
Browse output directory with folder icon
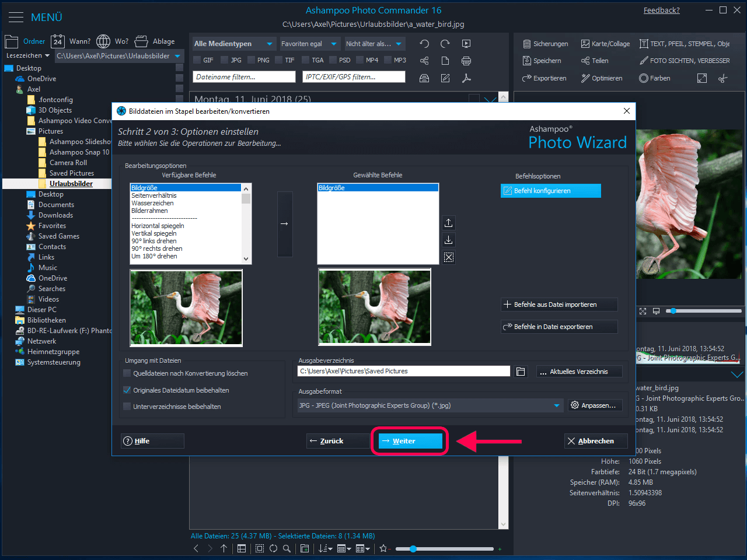521,372
